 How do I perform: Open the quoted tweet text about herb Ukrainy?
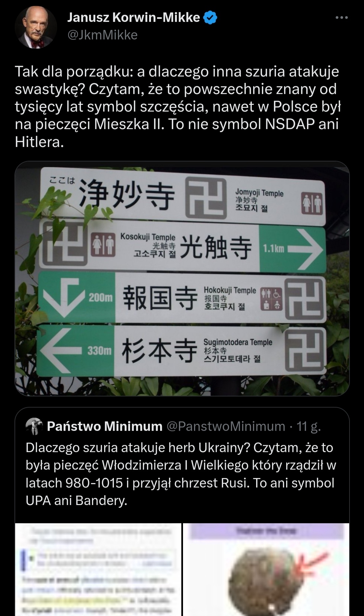181,474
